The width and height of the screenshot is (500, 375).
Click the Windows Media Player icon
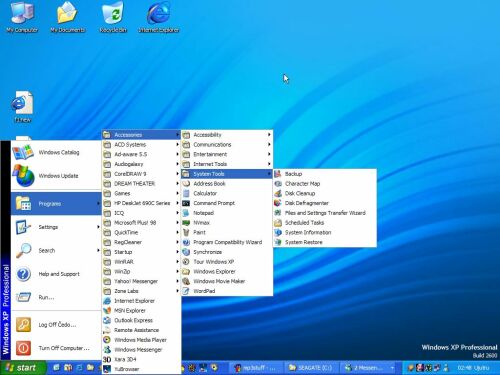click(107, 340)
